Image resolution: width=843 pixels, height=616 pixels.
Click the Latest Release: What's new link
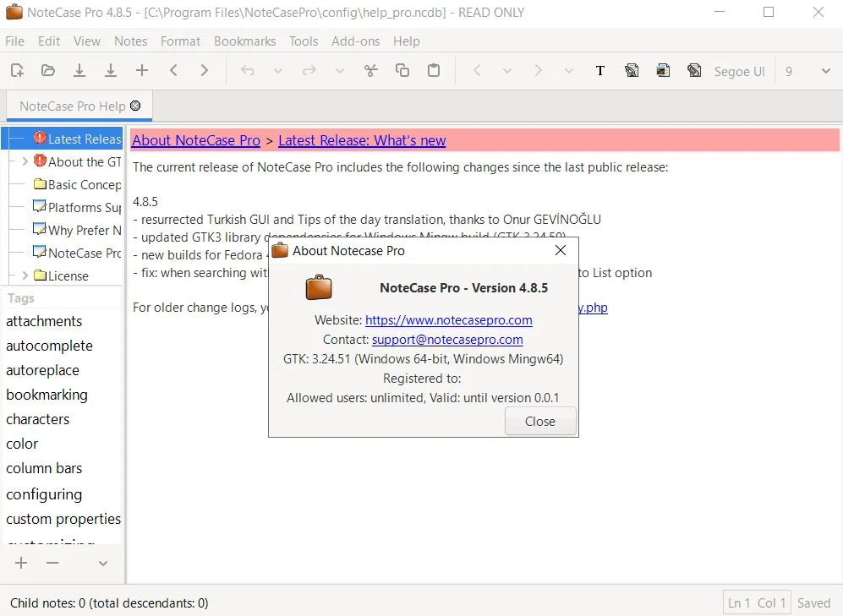tap(362, 140)
